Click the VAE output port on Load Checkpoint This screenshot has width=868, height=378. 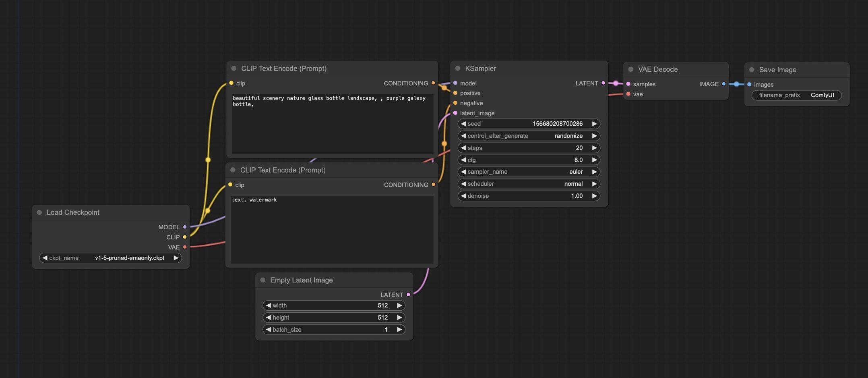point(185,247)
